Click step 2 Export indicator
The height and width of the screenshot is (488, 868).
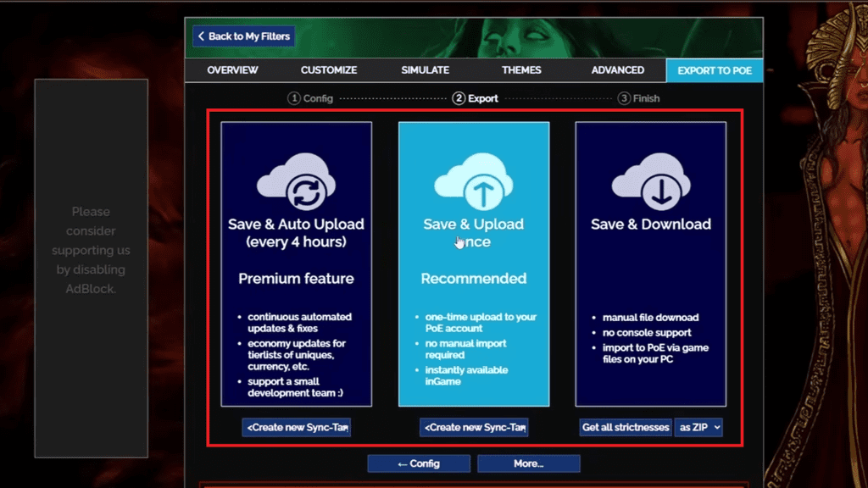(x=475, y=98)
